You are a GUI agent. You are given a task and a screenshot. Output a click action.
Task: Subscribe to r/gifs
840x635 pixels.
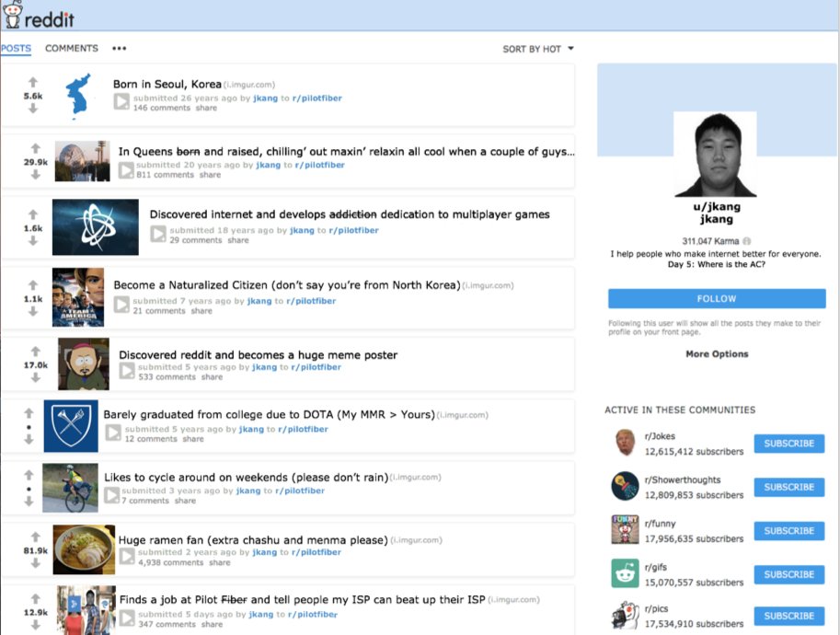788,574
